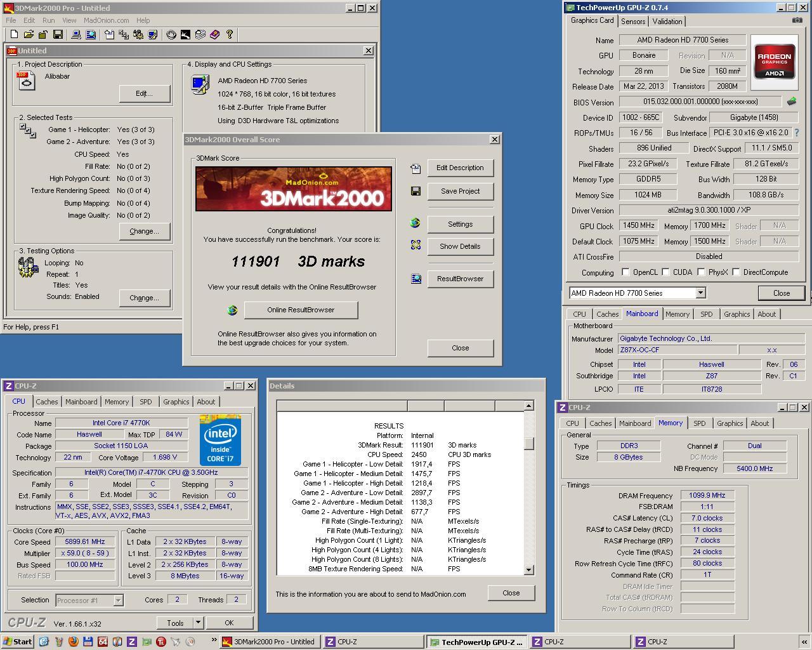Click the Details list scrollbar thumb

529,443
